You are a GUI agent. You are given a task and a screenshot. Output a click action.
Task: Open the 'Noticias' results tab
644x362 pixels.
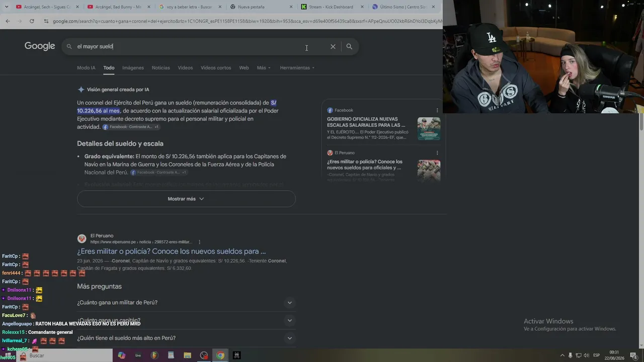(x=161, y=68)
